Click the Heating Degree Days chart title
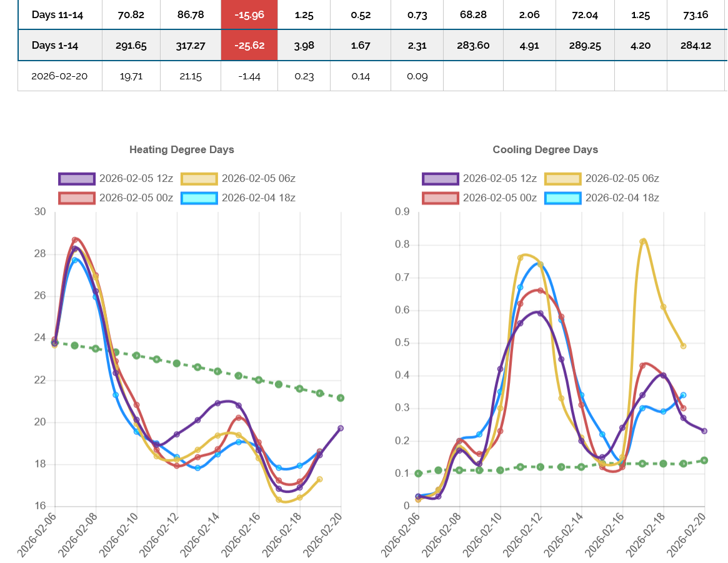This screenshot has width=728, height=563. pyautogui.click(x=181, y=150)
